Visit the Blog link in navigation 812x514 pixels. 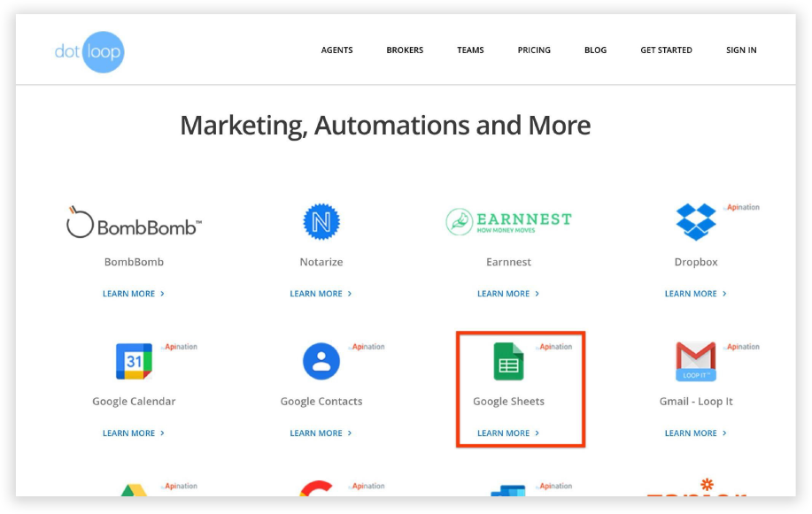point(595,50)
